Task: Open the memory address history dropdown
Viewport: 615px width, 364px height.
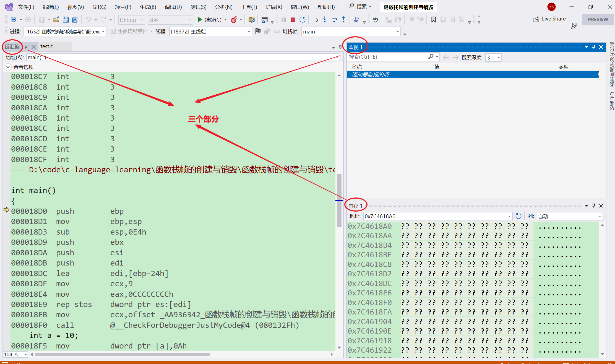Action: pyautogui.click(x=509, y=216)
